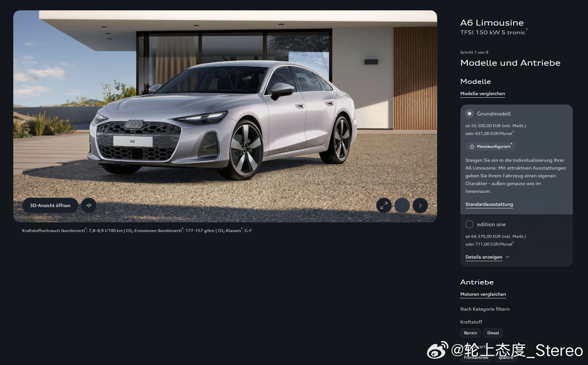Open the Motoren vergleichen link
This screenshot has height=365, width=588.
(483, 294)
